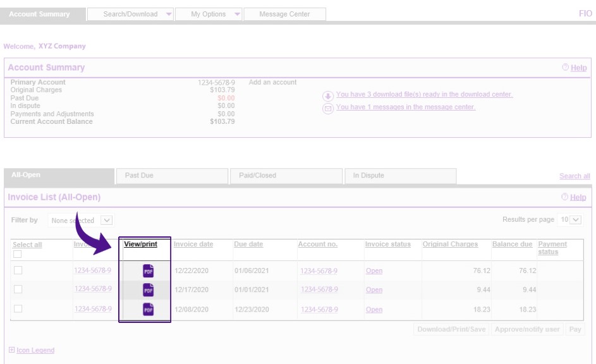
Task: Expand the My Options menu arrow
Action: 237,15
